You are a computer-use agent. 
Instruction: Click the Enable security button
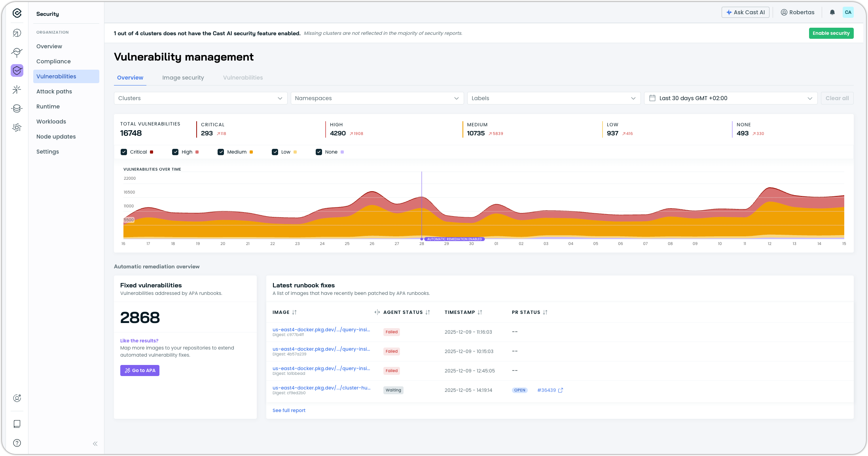tap(831, 33)
